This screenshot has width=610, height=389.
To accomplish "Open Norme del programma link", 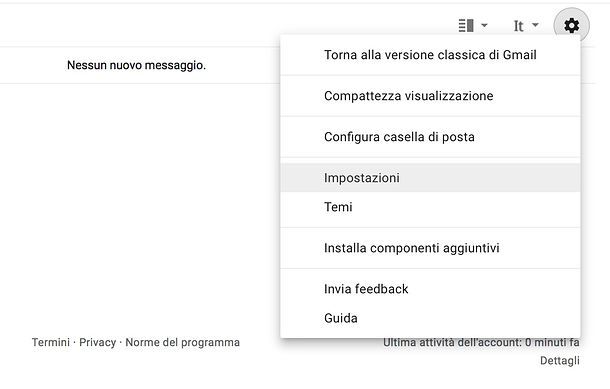I will [182, 342].
